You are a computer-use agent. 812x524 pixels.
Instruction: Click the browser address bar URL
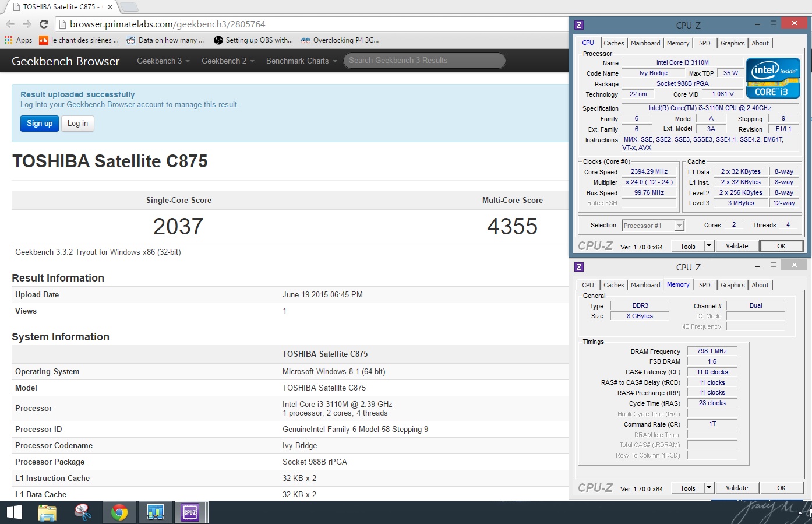168,24
